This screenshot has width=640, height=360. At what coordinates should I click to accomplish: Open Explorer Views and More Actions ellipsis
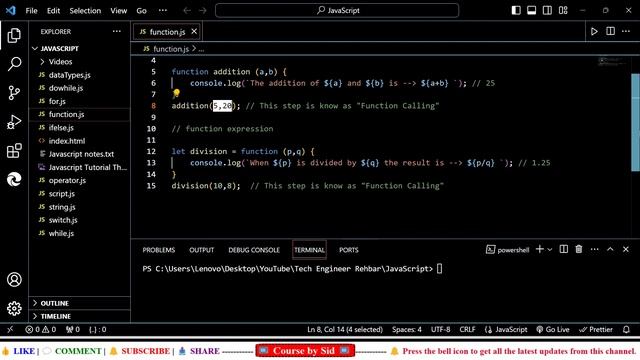(117, 31)
